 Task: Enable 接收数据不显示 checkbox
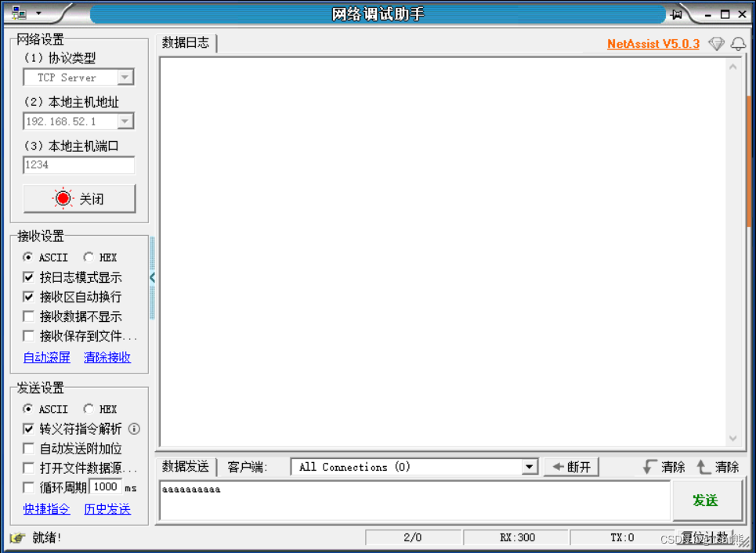[x=28, y=316]
